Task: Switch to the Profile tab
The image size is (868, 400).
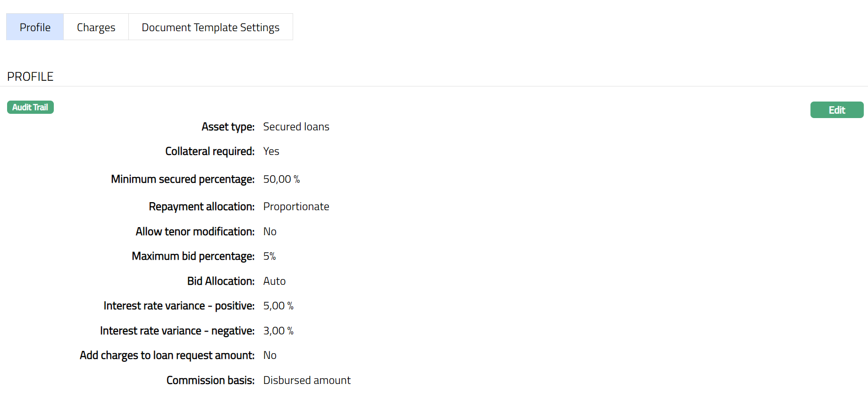Action: coord(35,27)
